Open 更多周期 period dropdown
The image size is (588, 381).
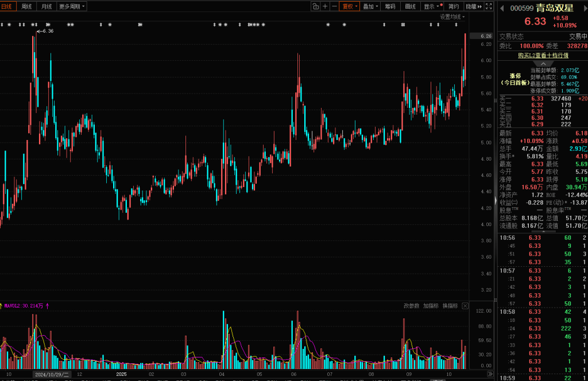pyautogui.click(x=72, y=6)
